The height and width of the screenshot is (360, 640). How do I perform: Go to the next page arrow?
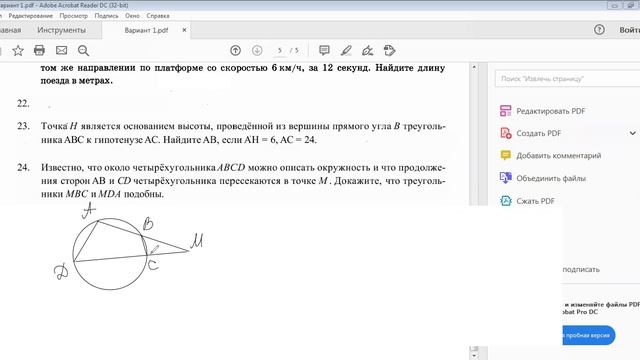pos(257,50)
